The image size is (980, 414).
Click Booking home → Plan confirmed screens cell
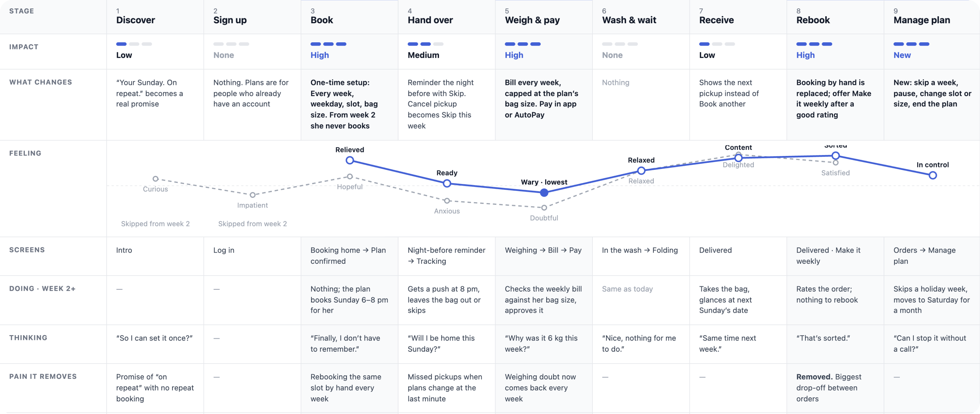point(350,256)
